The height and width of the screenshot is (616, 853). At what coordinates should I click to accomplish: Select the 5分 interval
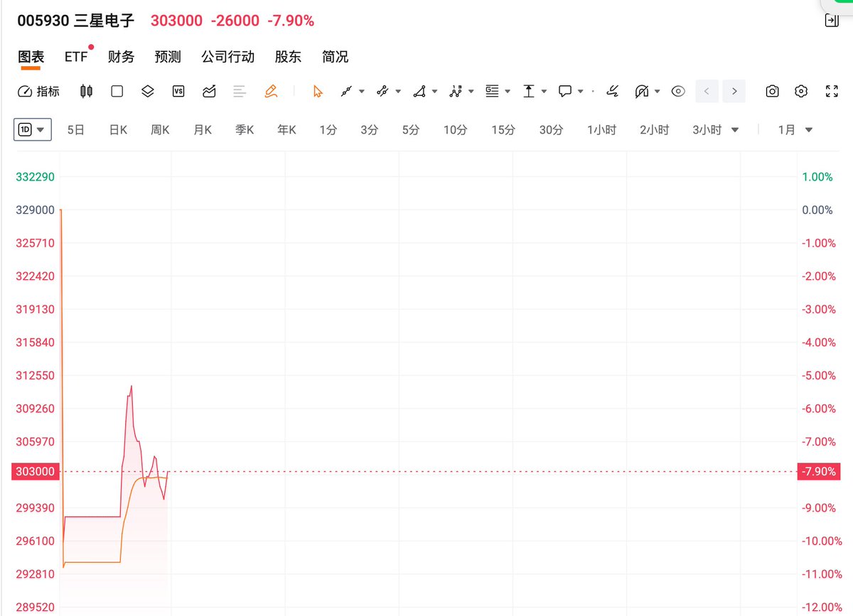(410, 130)
